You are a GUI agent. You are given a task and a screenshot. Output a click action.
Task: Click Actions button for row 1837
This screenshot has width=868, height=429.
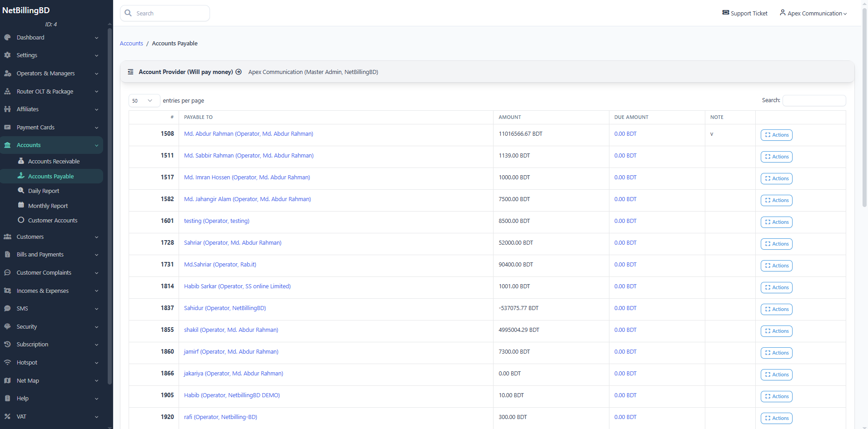click(x=776, y=309)
